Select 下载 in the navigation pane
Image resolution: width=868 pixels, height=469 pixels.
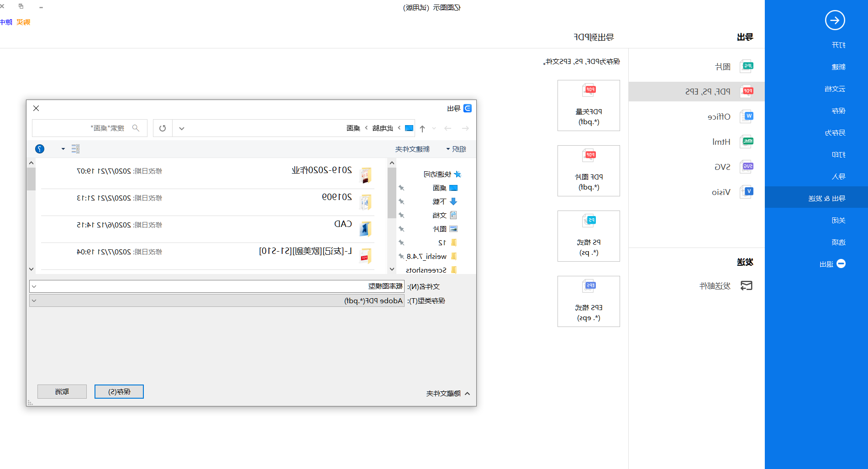pos(445,202)
